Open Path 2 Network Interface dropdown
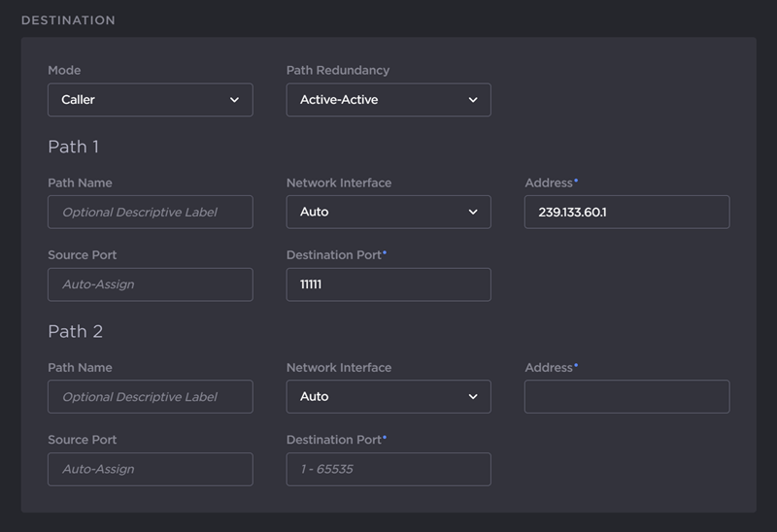The image size is (777, 532). (x=388, y=396)
